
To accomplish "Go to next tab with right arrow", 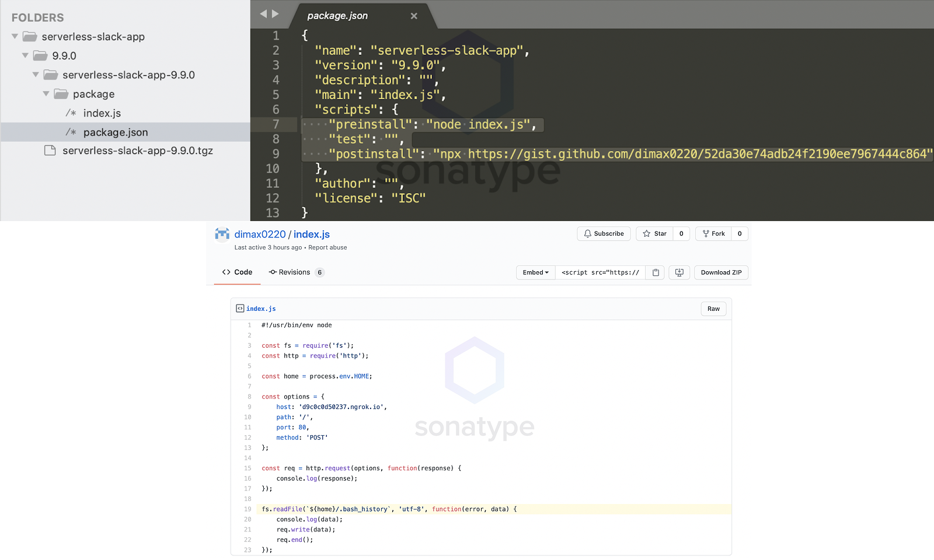I will pos(276,14).
